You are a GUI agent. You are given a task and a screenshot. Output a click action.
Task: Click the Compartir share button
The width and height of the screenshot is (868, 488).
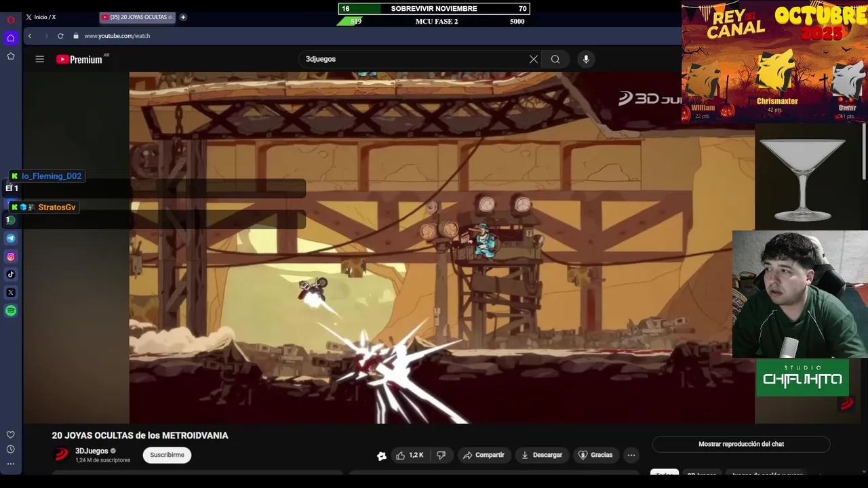(x=484, y=455)
